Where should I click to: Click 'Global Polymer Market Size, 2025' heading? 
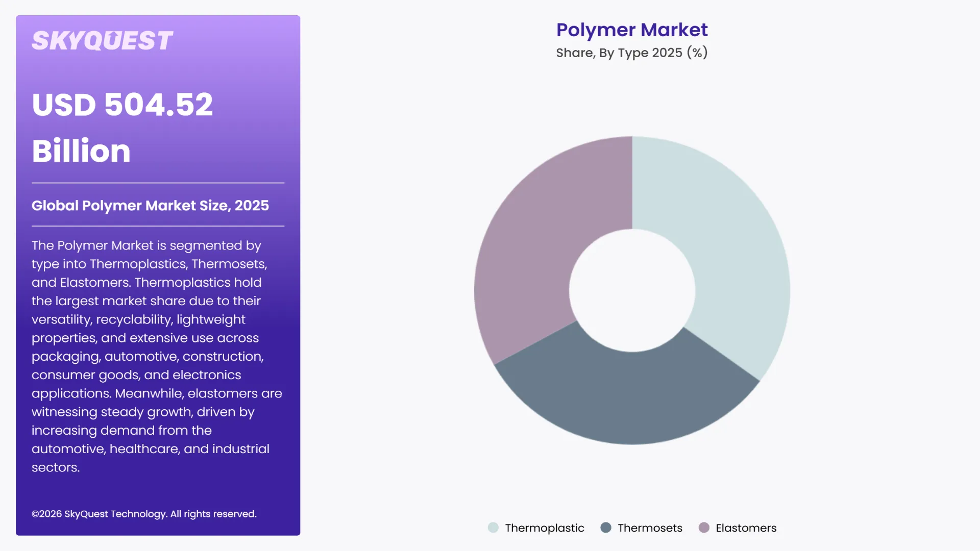(x=150, y=206)
